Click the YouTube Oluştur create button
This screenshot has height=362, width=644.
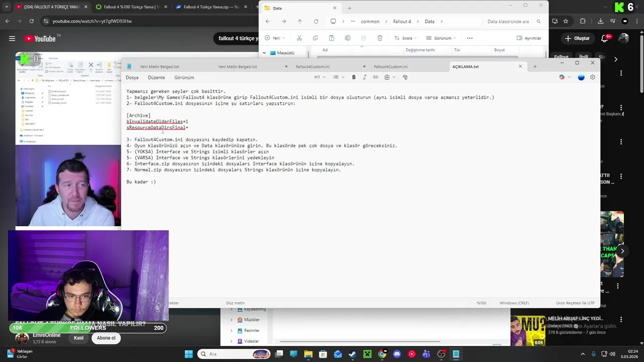[578, 39]
